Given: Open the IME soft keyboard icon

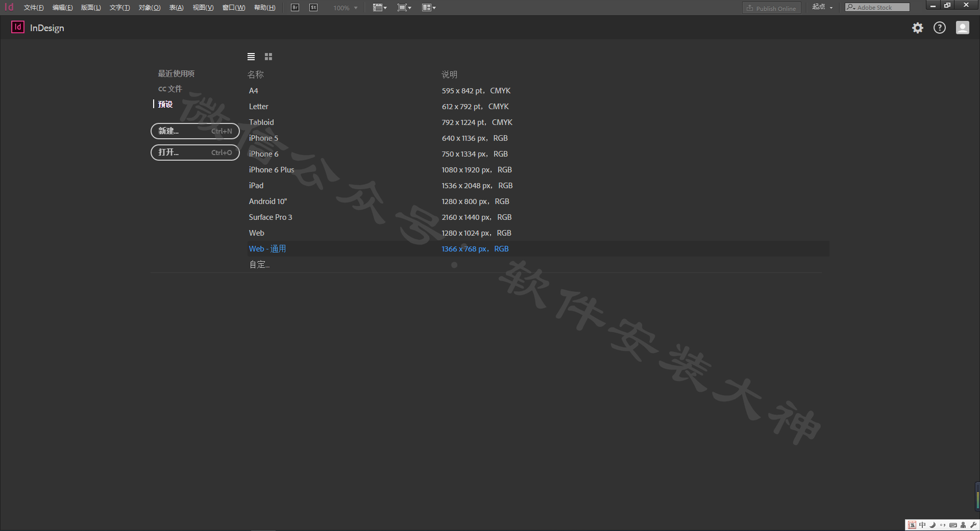Looking at the screenshot, I should click(953, 525).
